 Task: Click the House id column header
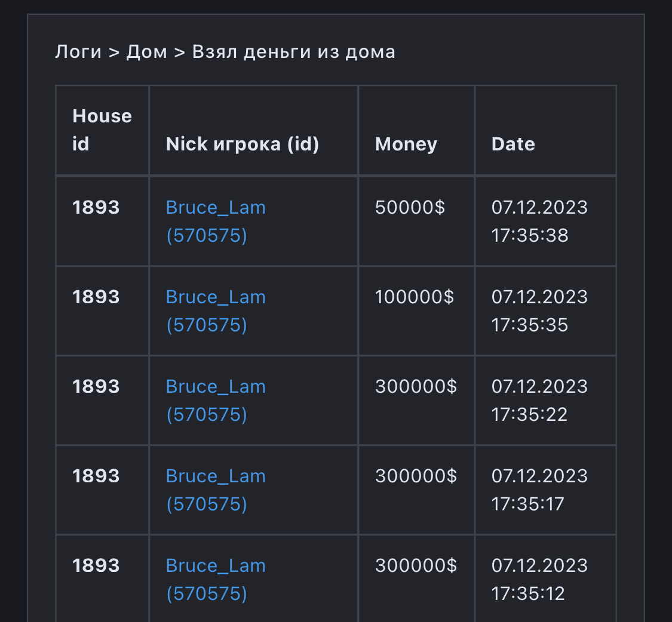[x=102, y=130]
